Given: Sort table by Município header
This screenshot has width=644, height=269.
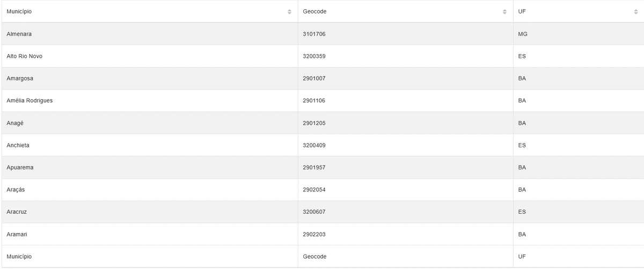Looking at the screenshot, I should [19, 12].
